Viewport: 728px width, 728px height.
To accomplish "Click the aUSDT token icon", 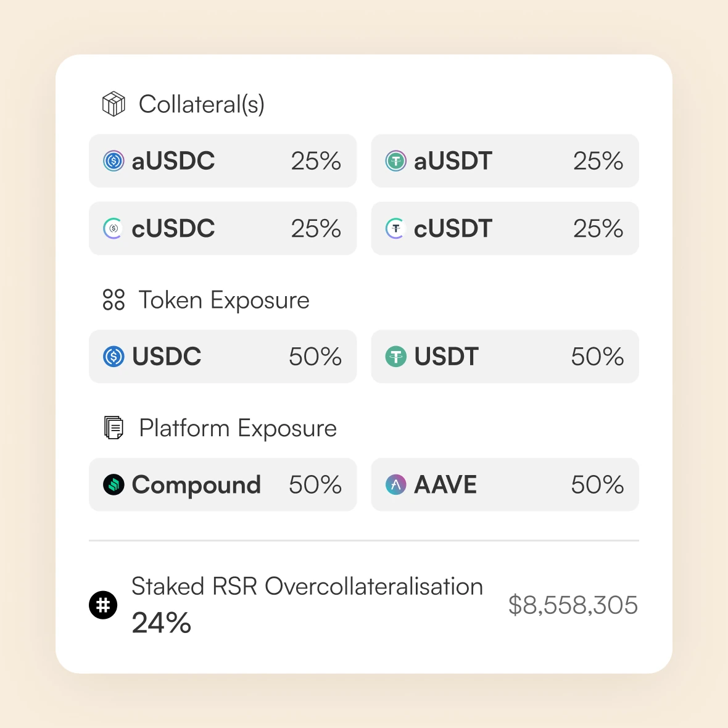I will point(396,161).
